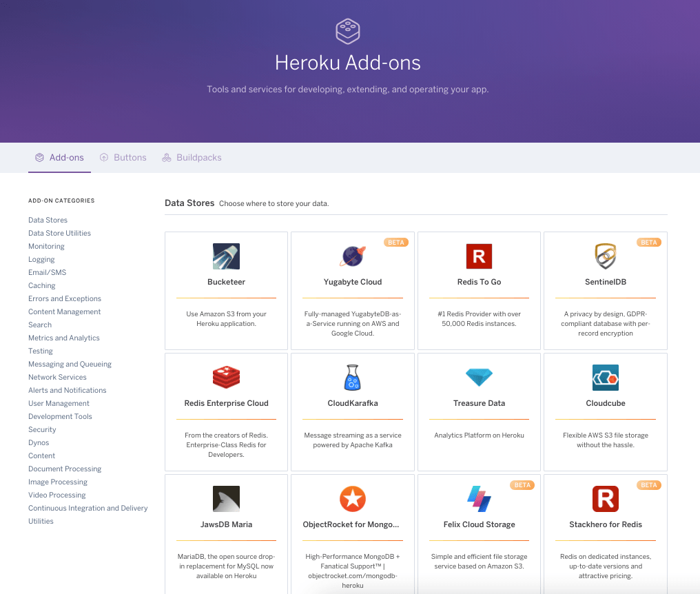Viewport: 700px width, 594px height.
Task: Click the BETA badge on Stackhero for Redis
Action: tap(648, 485)
